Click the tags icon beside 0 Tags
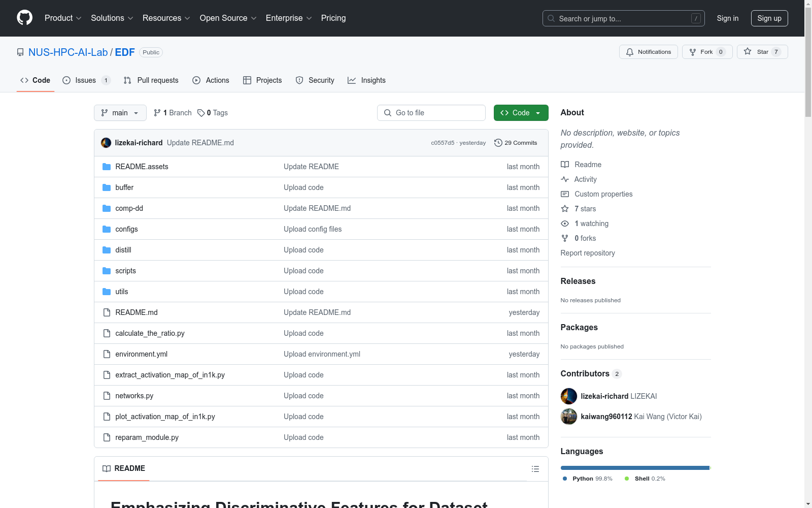The image size is (812, 508). click(201, 113)
